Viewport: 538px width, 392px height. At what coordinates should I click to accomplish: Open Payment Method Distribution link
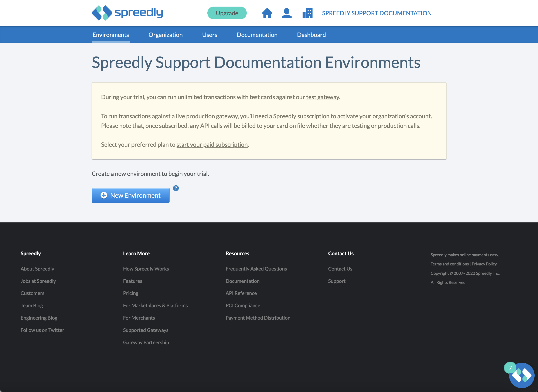258,318
